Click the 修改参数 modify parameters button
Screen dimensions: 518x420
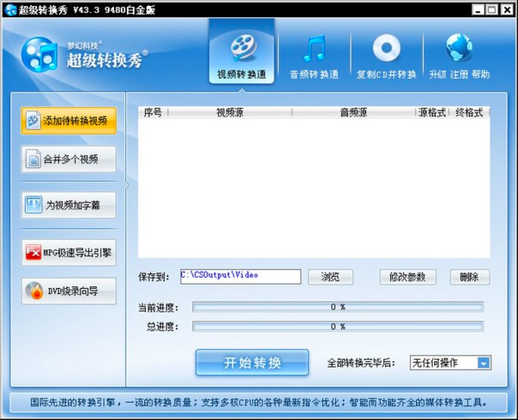point(407,277)
